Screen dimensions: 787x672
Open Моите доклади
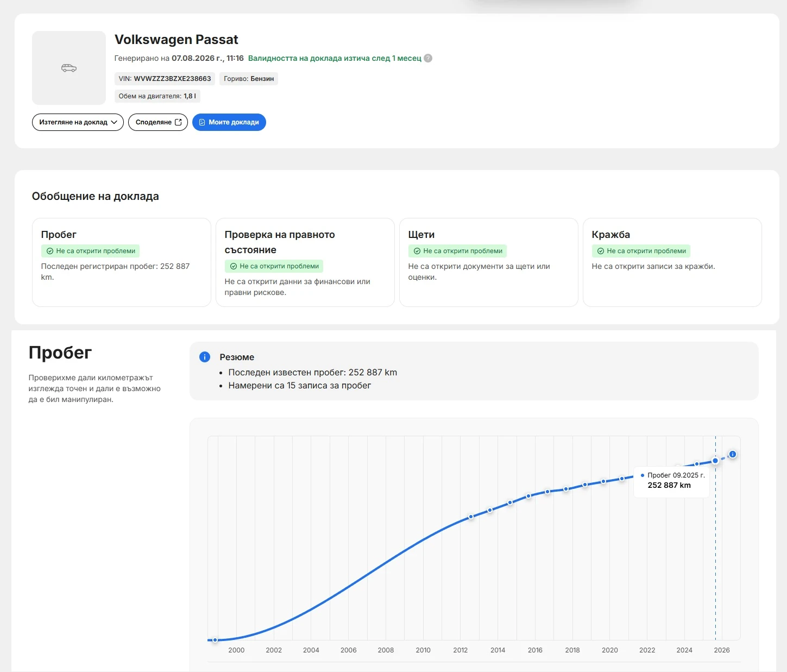[229, 122]
